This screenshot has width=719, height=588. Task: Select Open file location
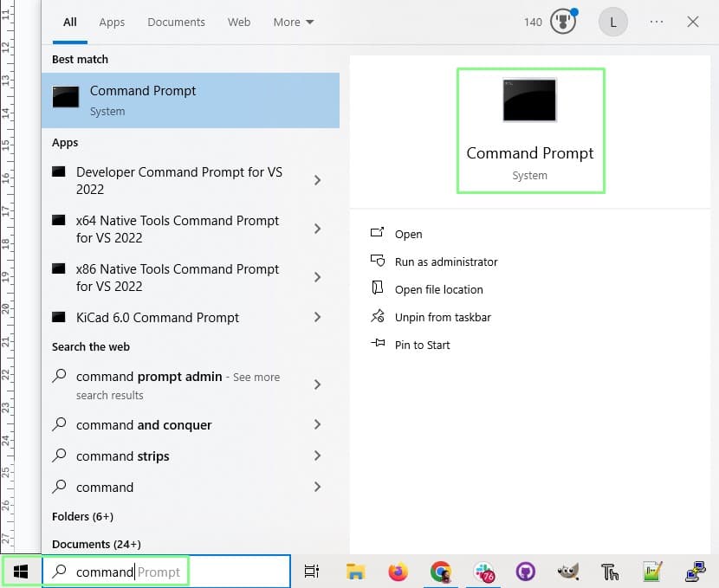point(438,289)
